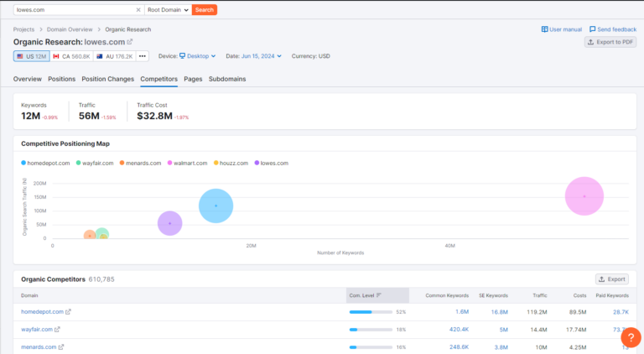Click wayfair.com SE keywords 5M

pos(504,330)
